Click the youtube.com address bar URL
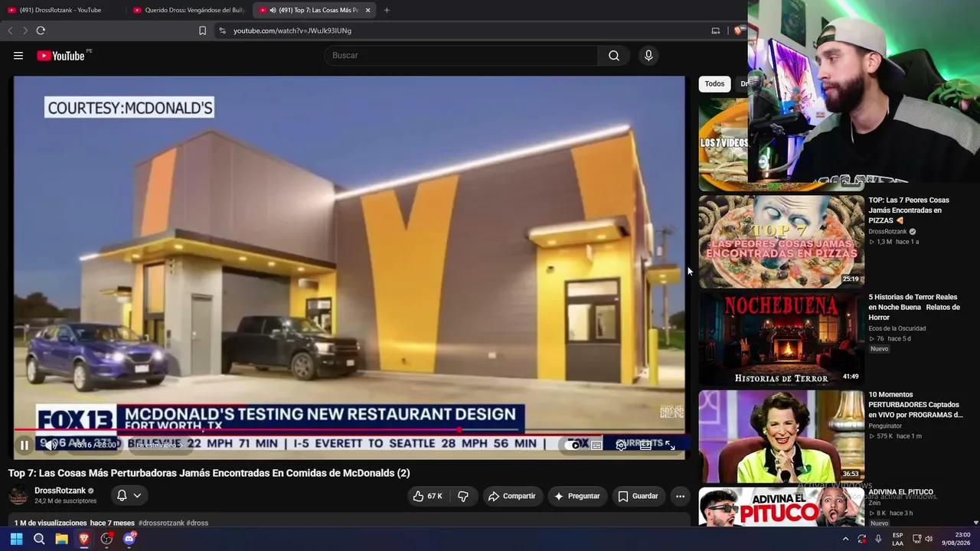Screen dimensions: 980x551 [x=292, y=31]
